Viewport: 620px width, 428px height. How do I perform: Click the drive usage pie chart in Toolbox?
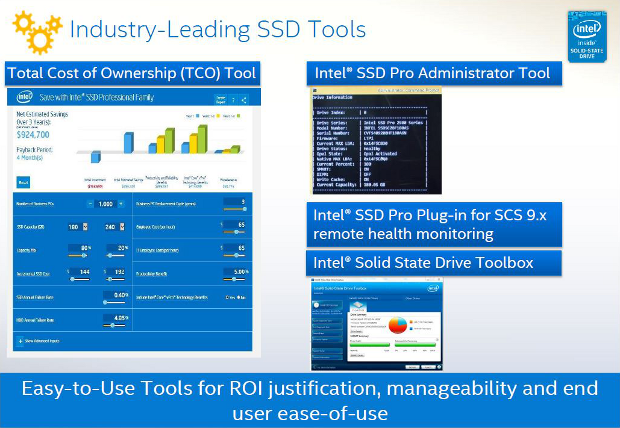[x=398, y=325]
